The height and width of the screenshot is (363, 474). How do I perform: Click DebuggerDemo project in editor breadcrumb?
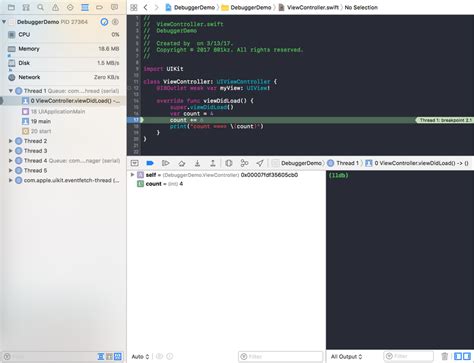[190, 7]
